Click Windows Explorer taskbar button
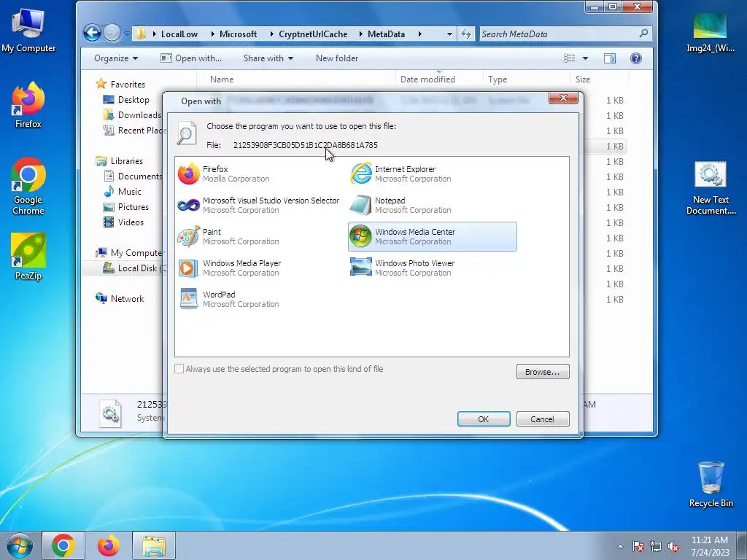 point(154,545)
